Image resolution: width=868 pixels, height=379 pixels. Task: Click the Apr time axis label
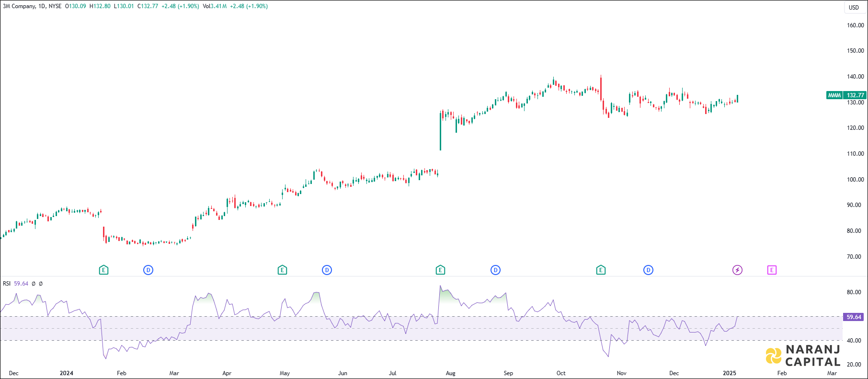click(x=227, y=373)
